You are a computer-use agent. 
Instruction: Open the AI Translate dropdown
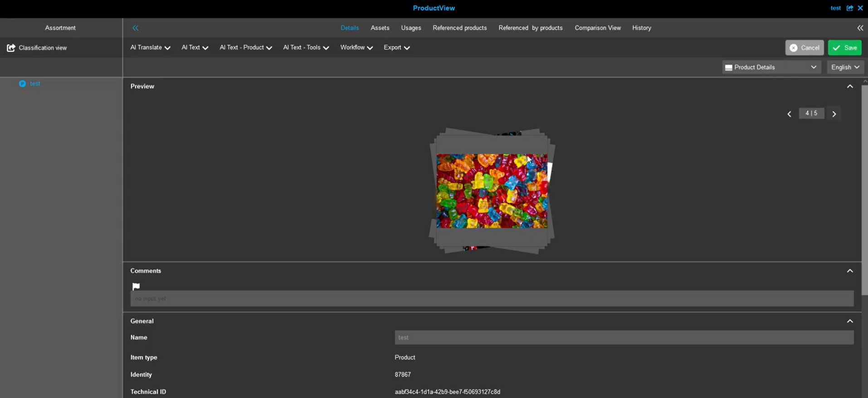pos(150,48)
